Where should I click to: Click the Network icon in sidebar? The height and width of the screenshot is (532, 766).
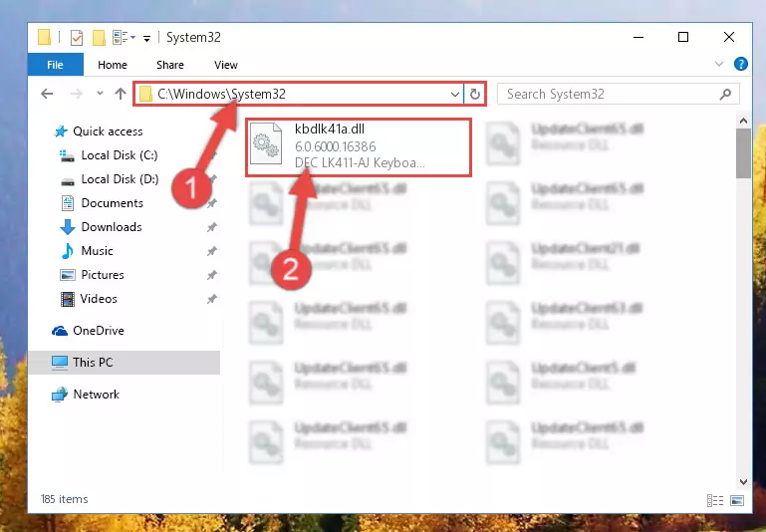(60, 395)
